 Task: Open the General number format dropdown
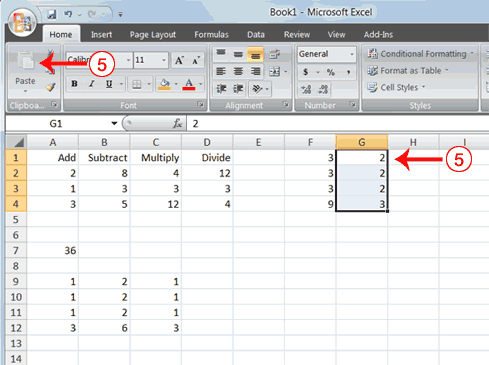pos(352,54)
